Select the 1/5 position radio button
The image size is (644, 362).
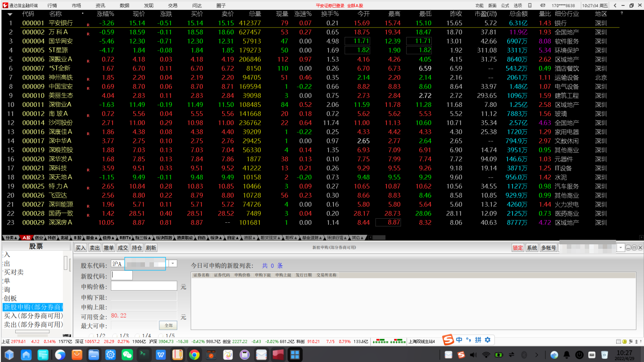coord(161,336)
